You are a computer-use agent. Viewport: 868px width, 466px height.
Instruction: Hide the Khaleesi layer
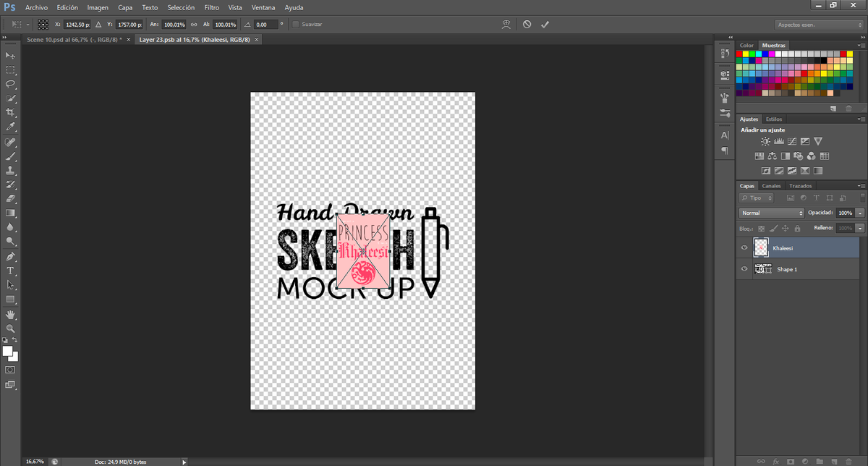pyautogui.click(x=744, y=247)
